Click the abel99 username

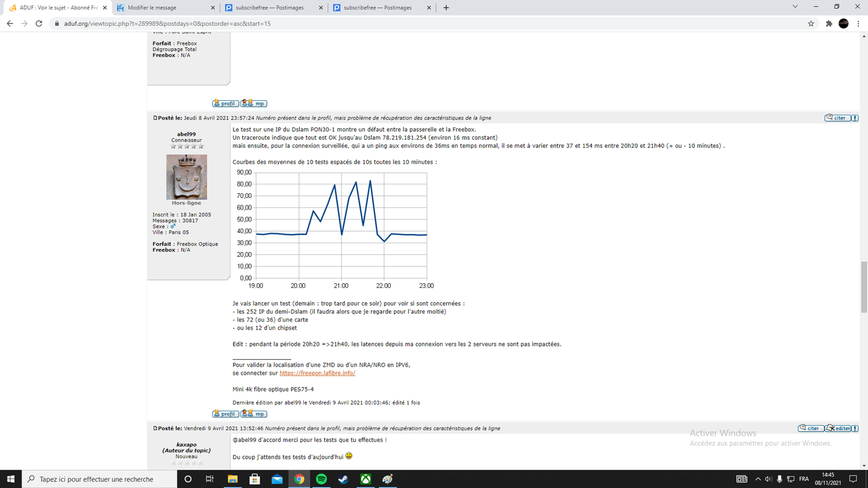pyautogui.click(x=186, y=134)
